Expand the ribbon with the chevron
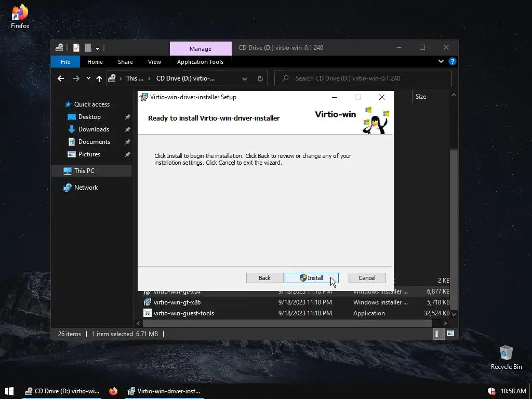532x399 pixels. tap(441, 61)
